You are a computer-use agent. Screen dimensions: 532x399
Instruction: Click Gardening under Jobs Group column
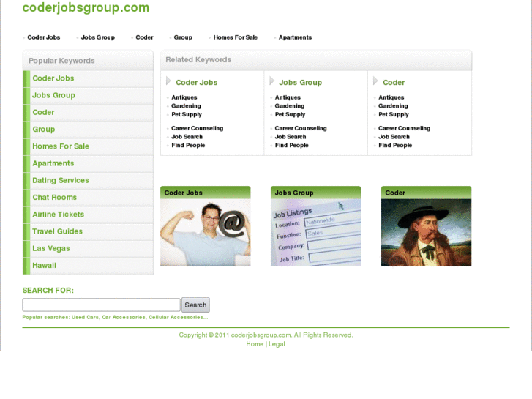tap(290, 106)
